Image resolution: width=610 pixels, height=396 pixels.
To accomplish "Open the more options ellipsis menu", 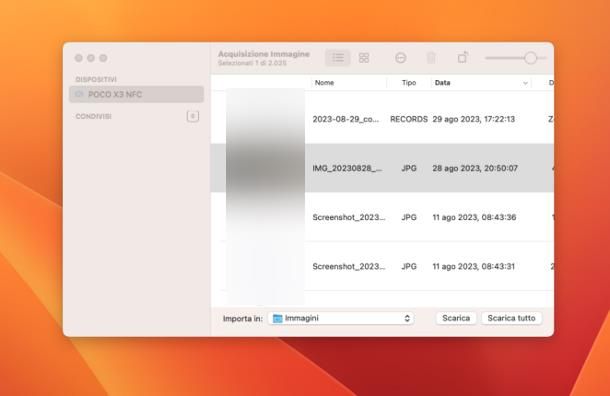I will 401,58.
